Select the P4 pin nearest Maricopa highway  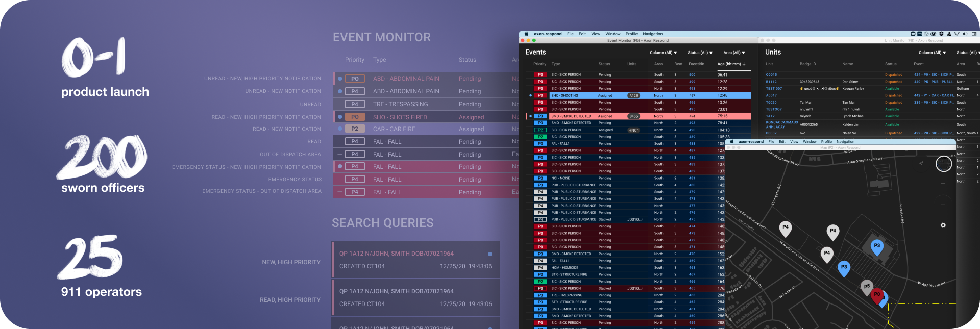coord(786,229)
